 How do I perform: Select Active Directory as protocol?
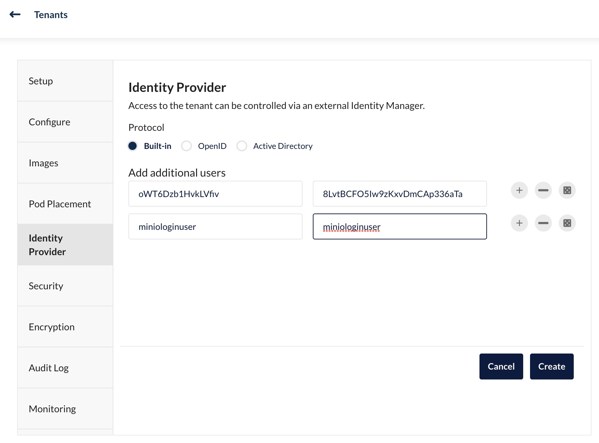click(241, 146)
